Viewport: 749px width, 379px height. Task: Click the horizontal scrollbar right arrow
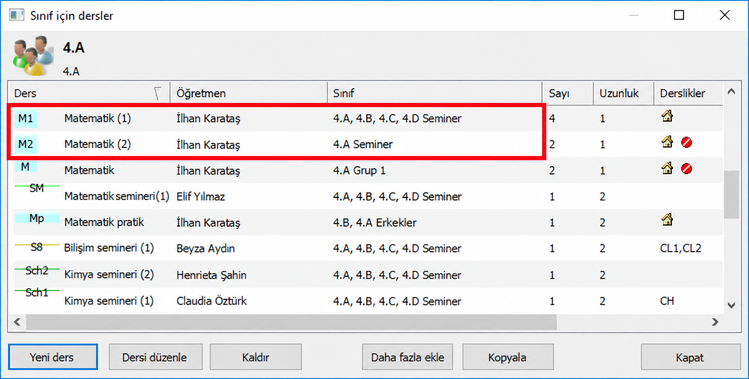pyautogui.click(x=715, y=322)
